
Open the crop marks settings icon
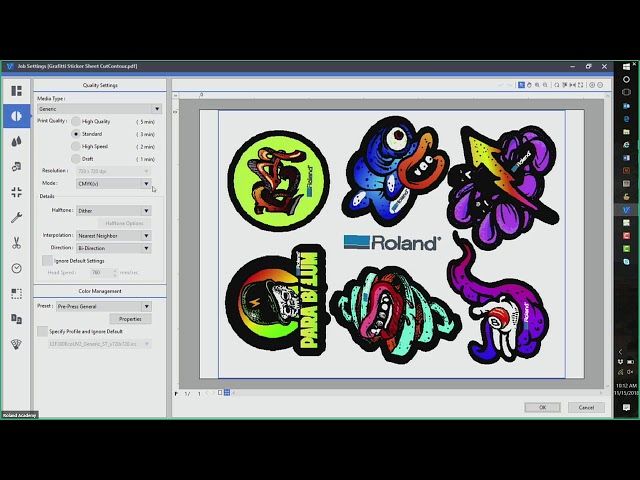[16, 192]
